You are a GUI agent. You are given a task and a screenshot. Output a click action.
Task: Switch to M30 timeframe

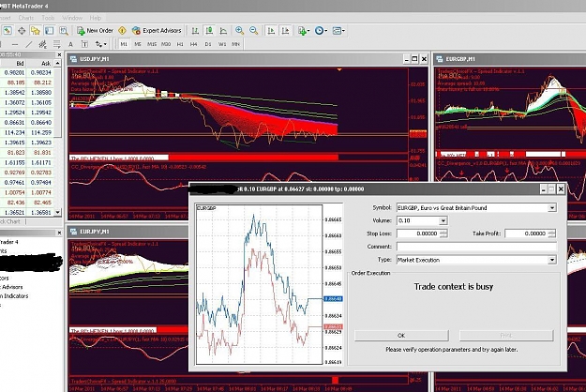(166, 44)
